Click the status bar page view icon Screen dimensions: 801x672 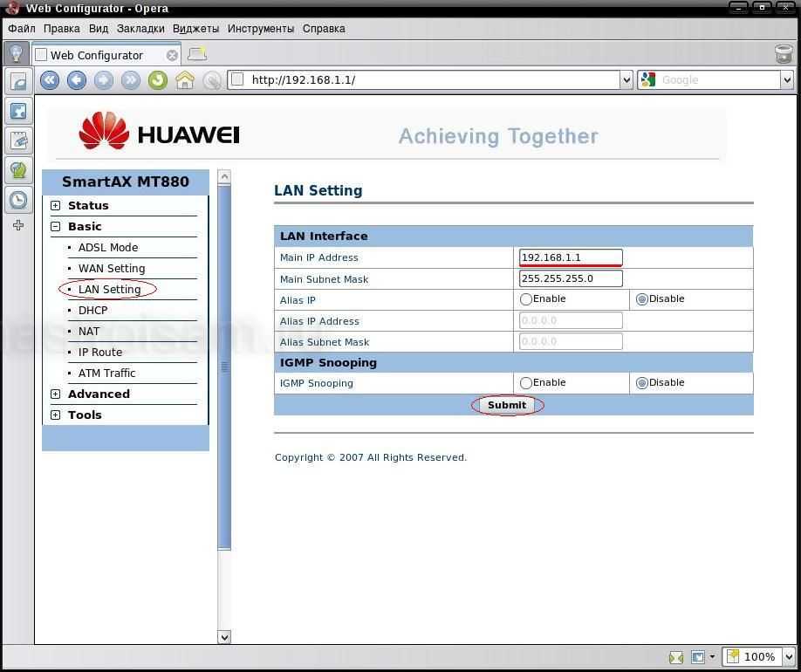coord(698,656)
